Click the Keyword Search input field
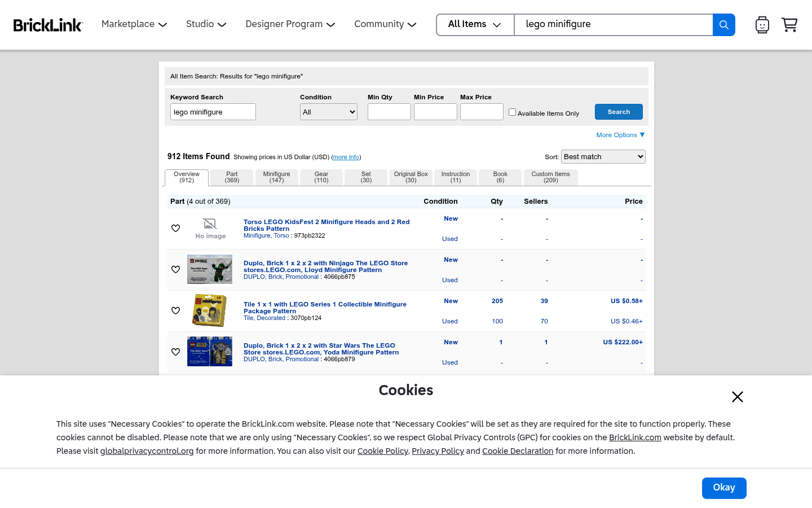Image resolution: width=812 pixels, height=508 pixels. coord(213,112)
